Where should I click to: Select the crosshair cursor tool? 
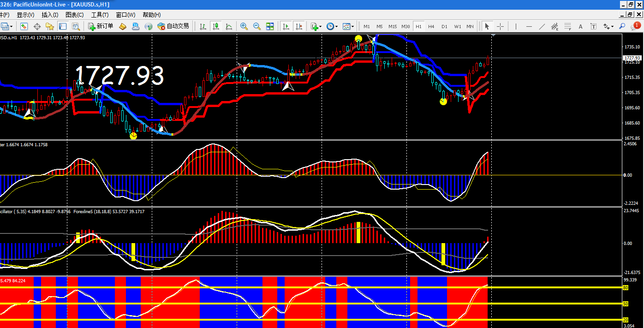pyautogui.click(x=500, y=26)
